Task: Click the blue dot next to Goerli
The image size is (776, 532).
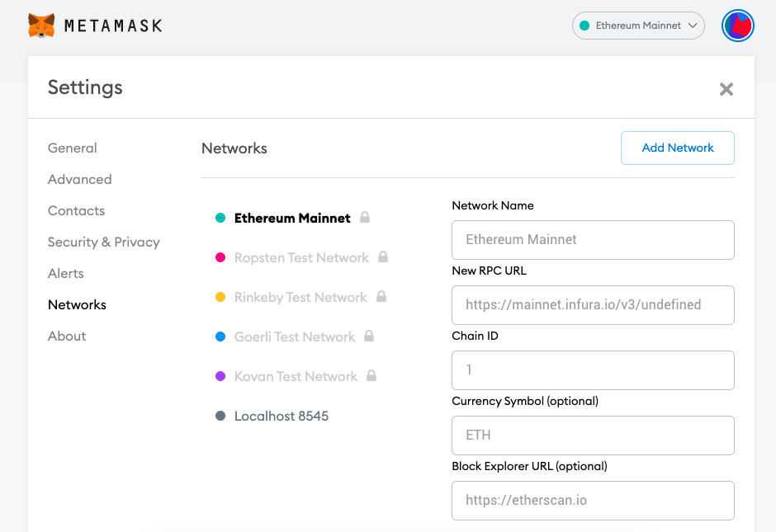Action: (220, 337)
